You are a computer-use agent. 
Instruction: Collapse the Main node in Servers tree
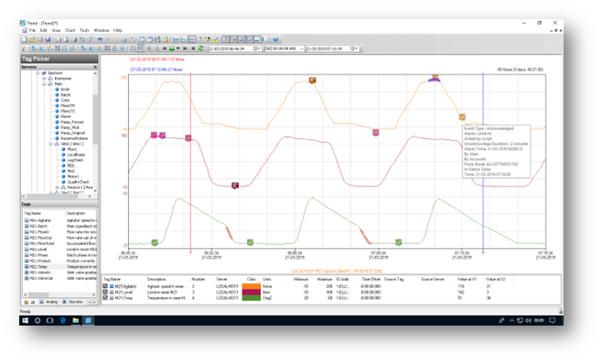click(44, 84)
